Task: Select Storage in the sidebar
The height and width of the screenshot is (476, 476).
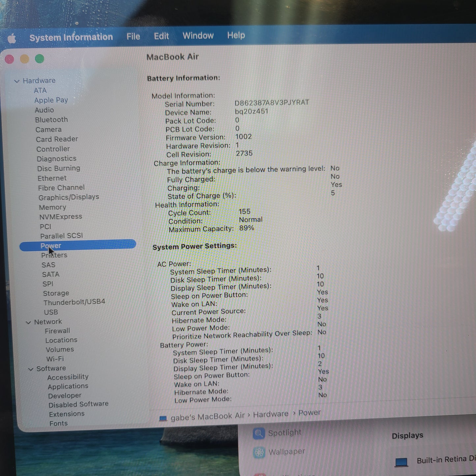Action: [x=56, y=293]
